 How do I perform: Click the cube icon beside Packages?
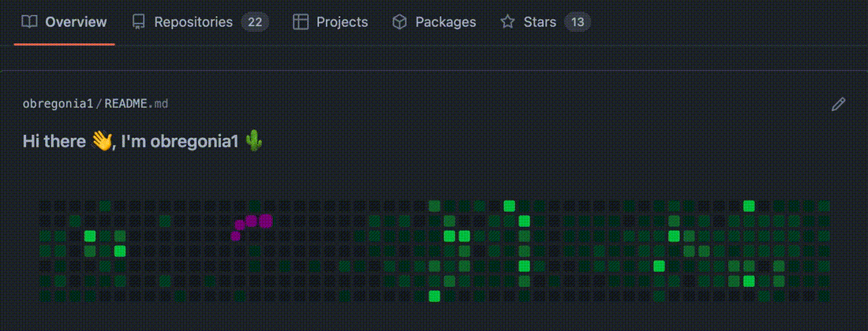399,22
